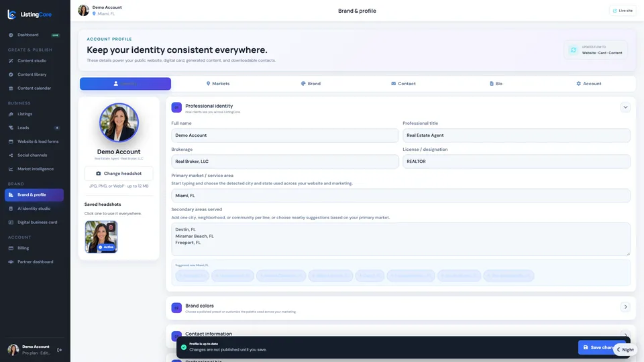Select the Identity tab
The width and height of the screenshot is (644, 362).
coord(125,84)
